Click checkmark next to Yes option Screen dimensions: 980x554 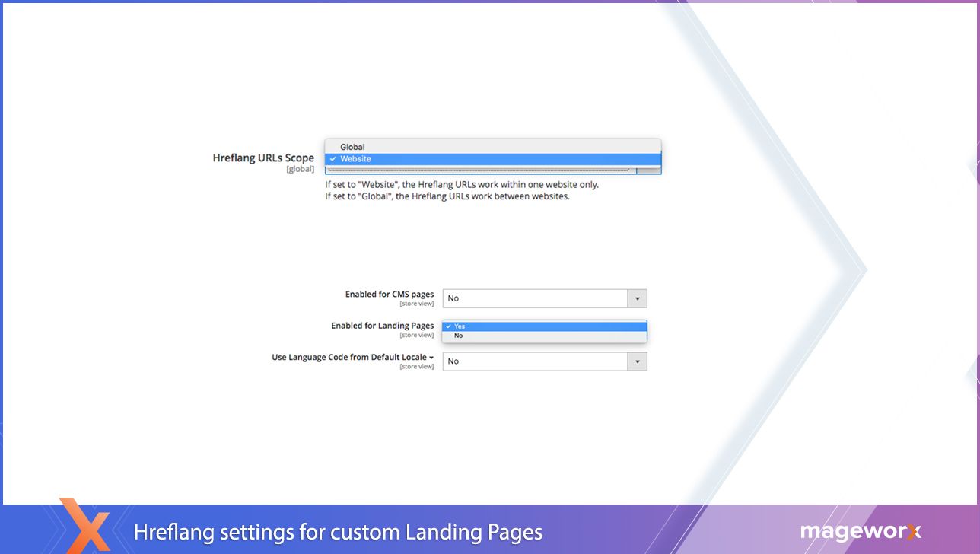448,326
